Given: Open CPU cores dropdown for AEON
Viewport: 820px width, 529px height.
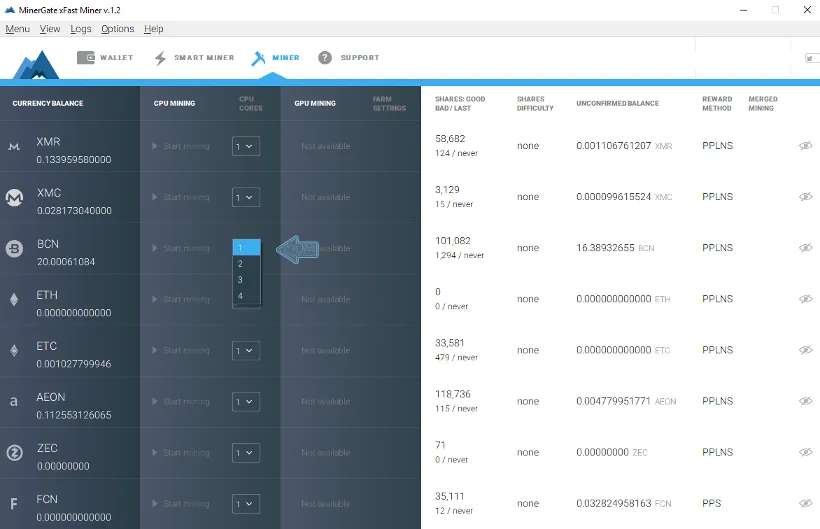Looking at the screenshot, I should pyautogui.click(x=246, y=402).
